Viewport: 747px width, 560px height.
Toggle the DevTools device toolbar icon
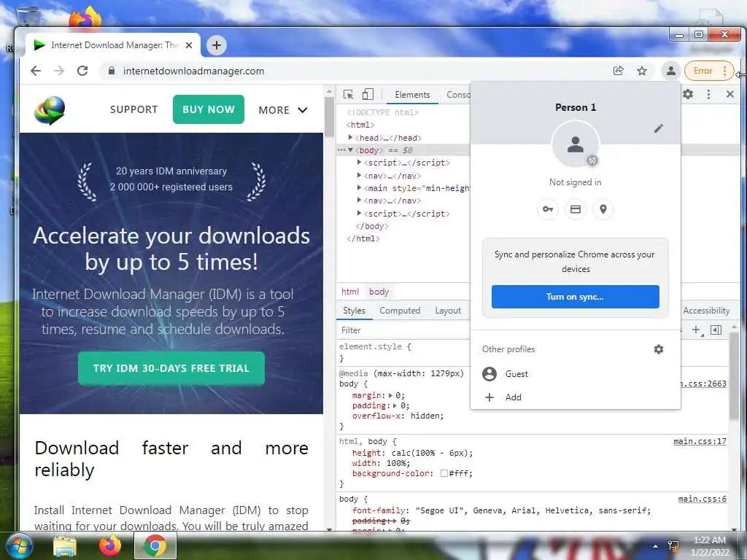(x=368, y=94)
